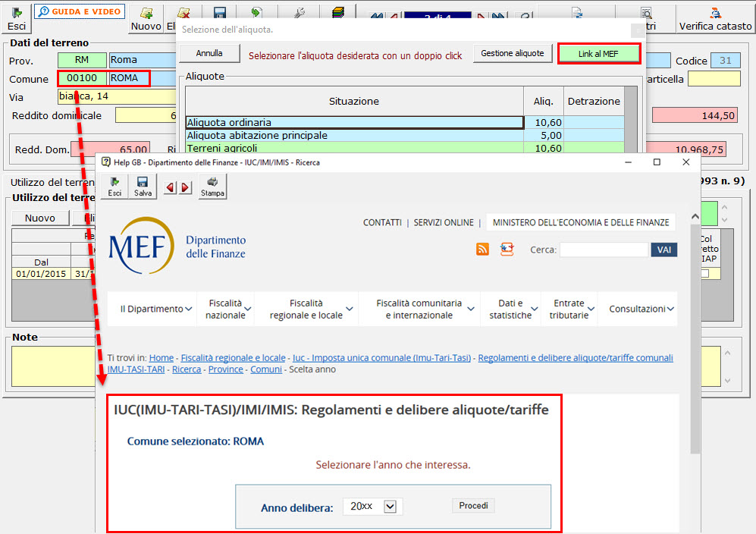Follow the Iuc - Imposta unica comunale breadcrumb link

382,358
